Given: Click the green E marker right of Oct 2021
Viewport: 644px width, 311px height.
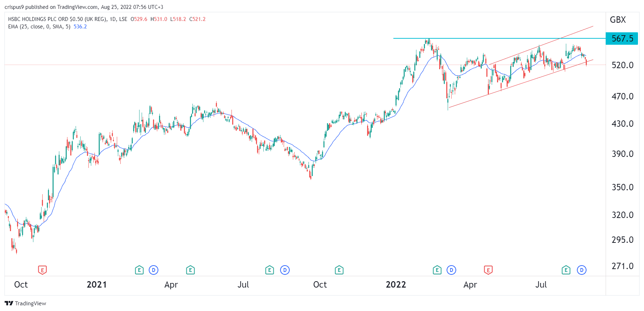Looking at the screenshot, I should 339,270.
